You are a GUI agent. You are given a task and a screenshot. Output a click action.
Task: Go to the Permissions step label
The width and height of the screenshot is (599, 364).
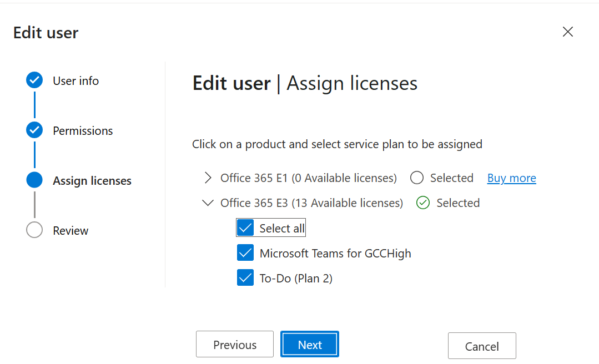(83, 131)
